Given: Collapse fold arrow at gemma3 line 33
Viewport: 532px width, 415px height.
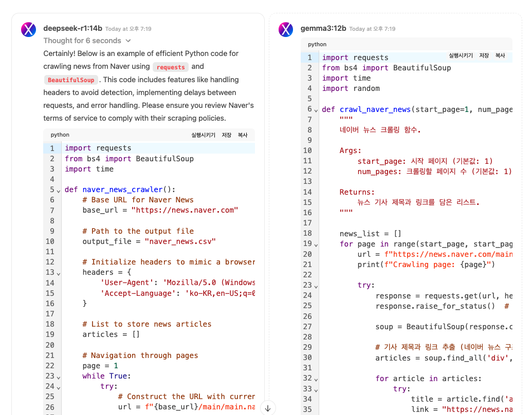Looking at the screenshot, I should click(x=316, y=390).
